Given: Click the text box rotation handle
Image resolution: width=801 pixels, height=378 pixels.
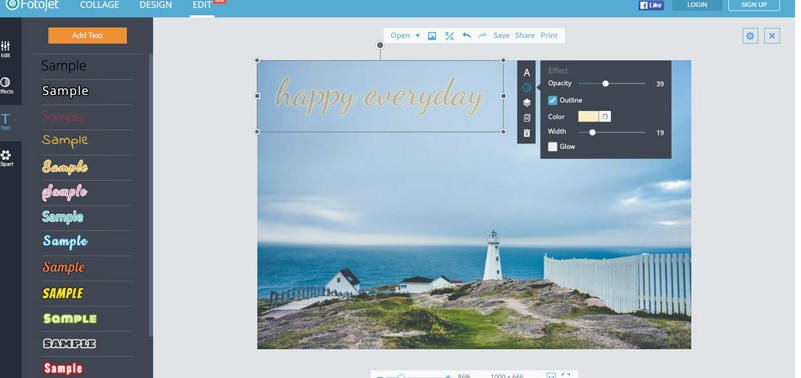Looking at the screenshot, I should point(380,45).
